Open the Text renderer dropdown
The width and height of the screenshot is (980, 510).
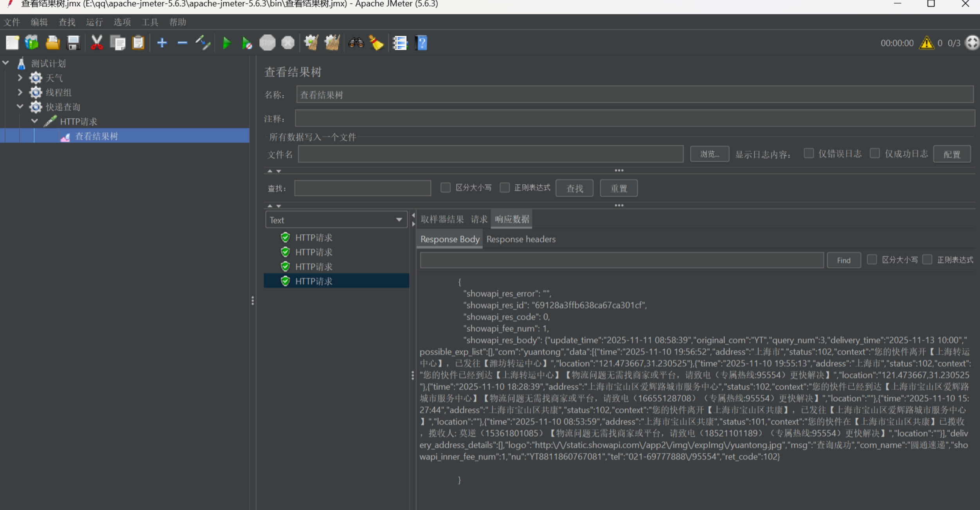(x=336, y=220)
